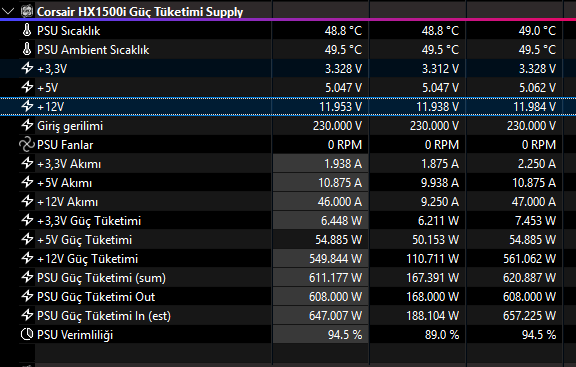Click the thermometer icon for PSU Ambient Sıcaklık
This screenshot has width=576, height=367.
pos(27,49)
